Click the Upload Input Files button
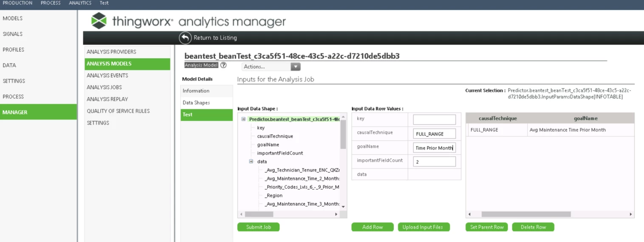This screenshot has height=242, width=644. (x=424, y=227)
